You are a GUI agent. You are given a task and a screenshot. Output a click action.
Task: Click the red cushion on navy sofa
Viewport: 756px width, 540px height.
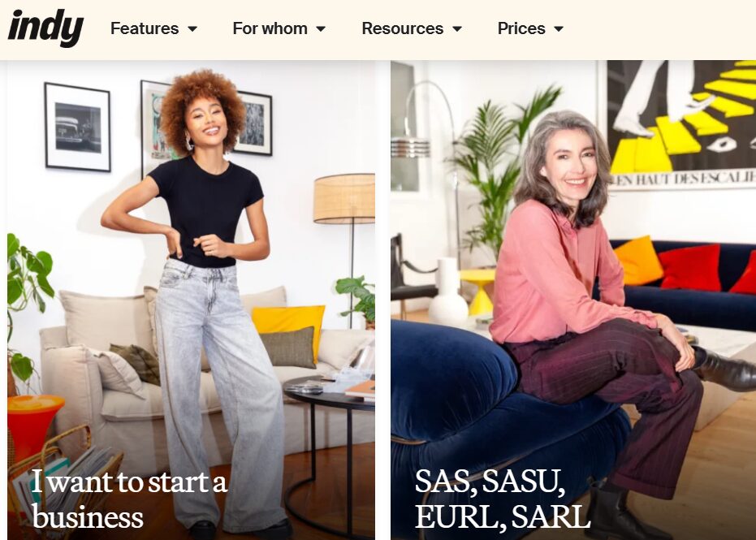(689, 266)
